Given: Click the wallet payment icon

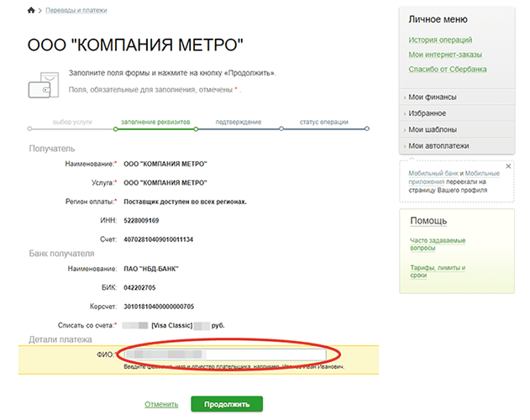Looking at the screenshot, I should point(44,85).
